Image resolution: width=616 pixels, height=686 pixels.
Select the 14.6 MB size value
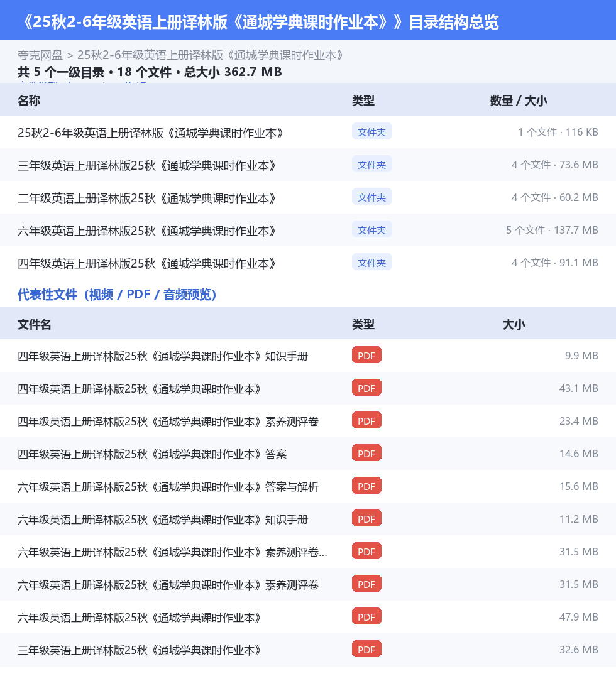(579, 454)
